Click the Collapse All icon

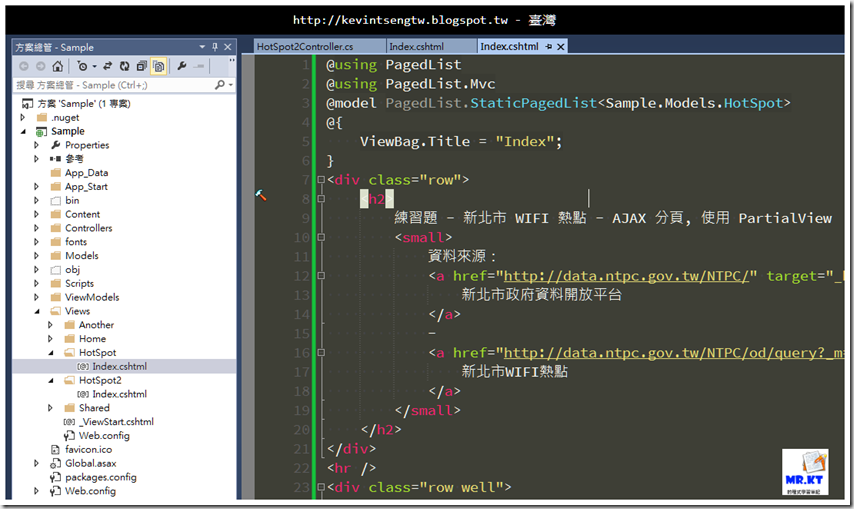tap(142, 66)
